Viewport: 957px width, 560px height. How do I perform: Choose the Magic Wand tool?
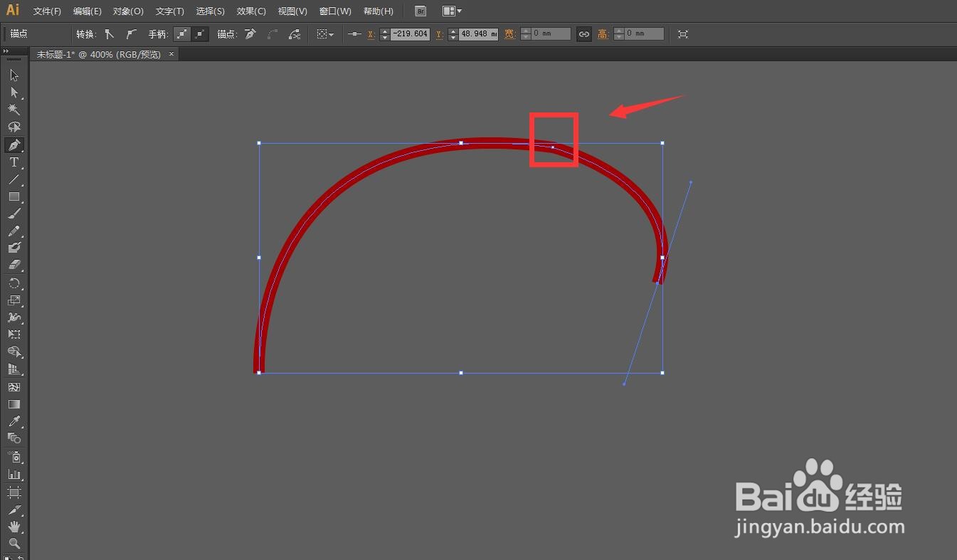[14, 110]
